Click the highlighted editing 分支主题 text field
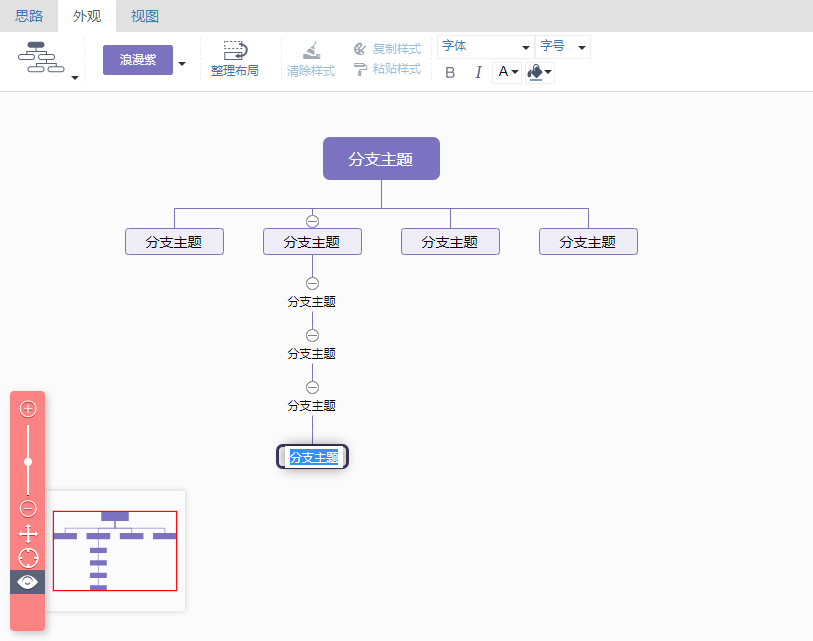Viewport: 813px width, 641px height. click(312, 457)
